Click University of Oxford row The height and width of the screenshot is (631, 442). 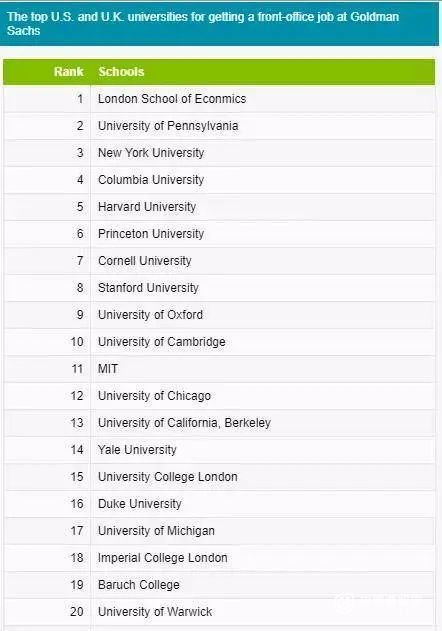(219, 315)
